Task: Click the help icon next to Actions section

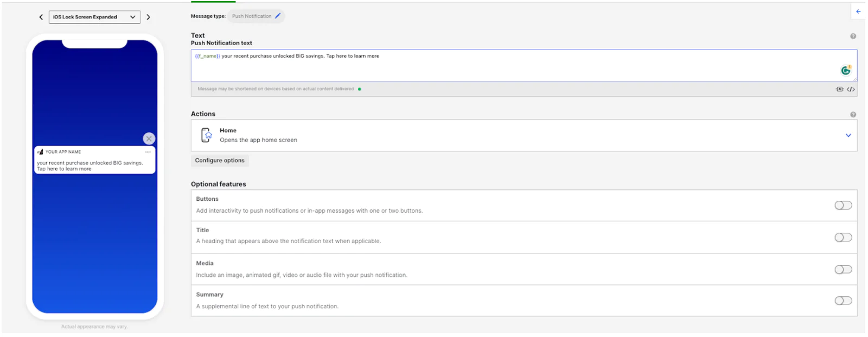Action: (853, 115)
